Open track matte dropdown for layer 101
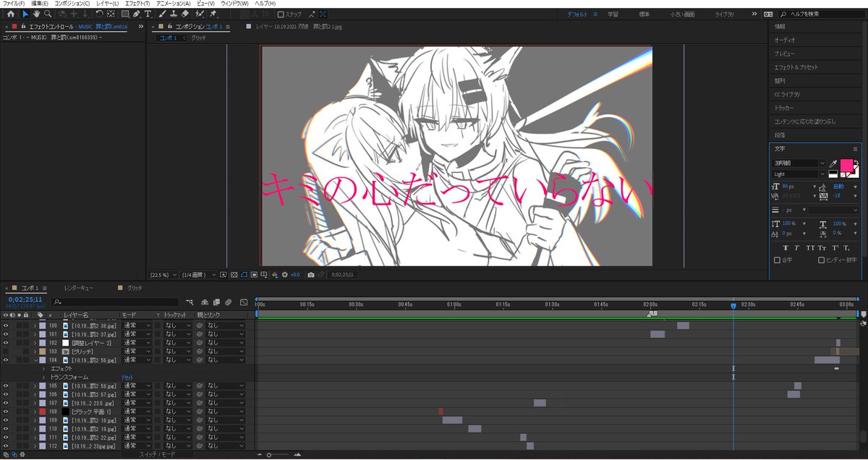 (x=178, y=334)
